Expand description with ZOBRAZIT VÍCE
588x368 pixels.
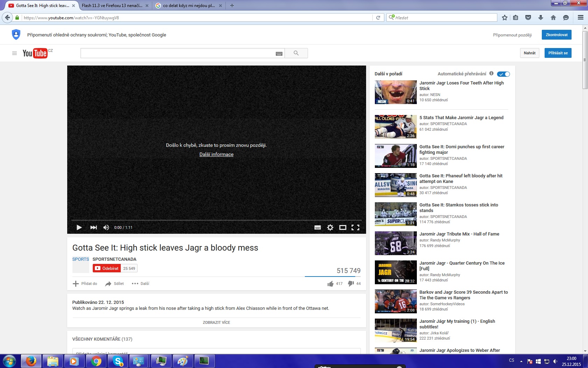(x=216, y=322)
